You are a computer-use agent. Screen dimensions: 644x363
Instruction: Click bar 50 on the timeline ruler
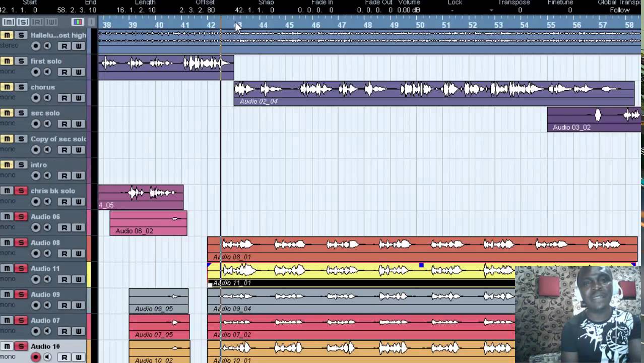coord(420,25)
